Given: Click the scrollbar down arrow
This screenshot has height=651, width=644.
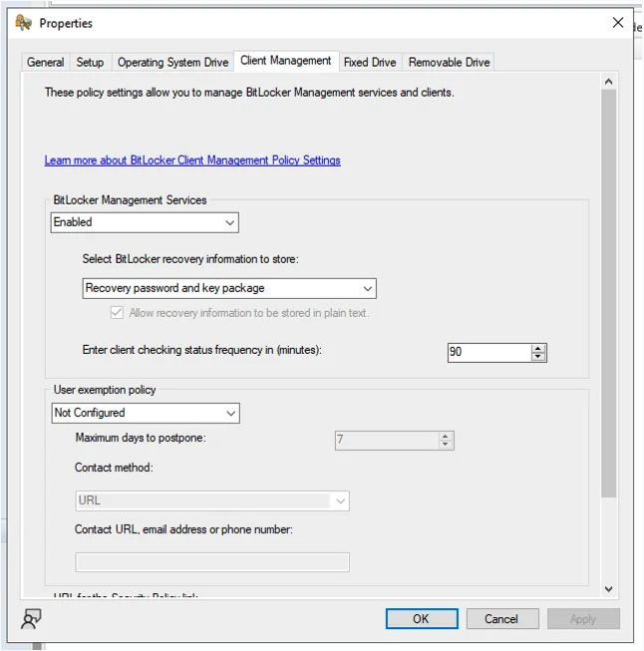Looking at the screenshot, I should click(609, 589).
